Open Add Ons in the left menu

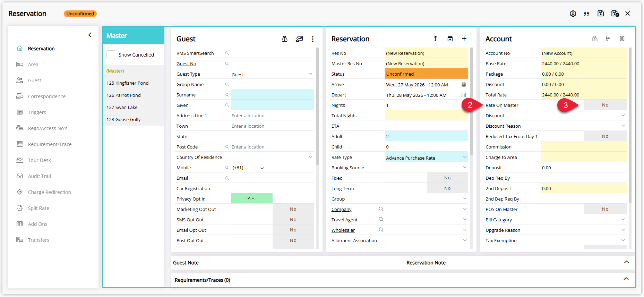pos(32,224)
